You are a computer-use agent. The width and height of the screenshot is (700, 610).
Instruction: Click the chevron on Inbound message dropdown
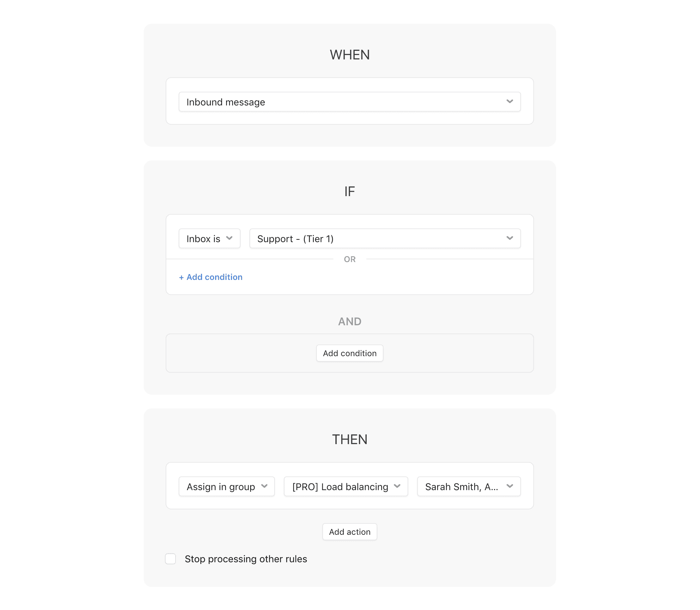pos(510,102)
